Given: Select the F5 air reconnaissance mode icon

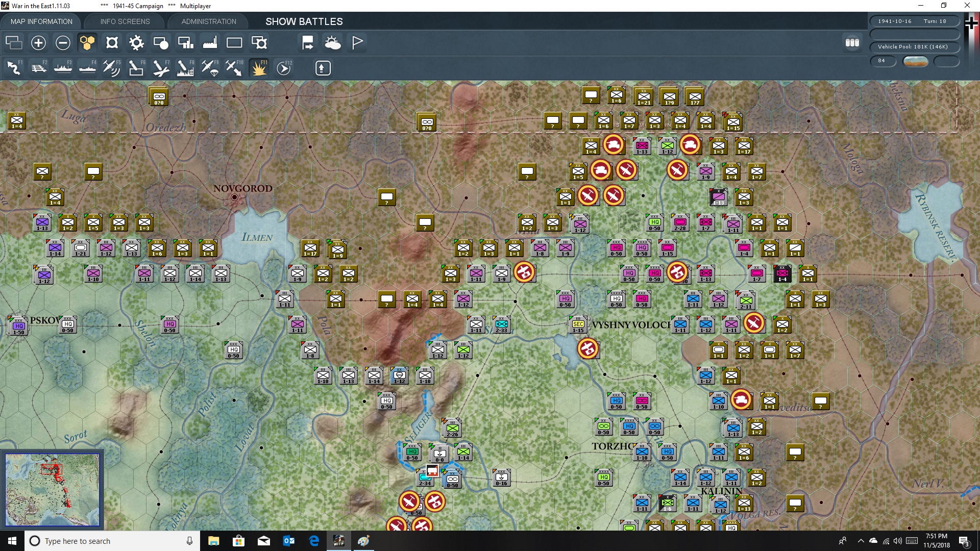Looking at the screenshot, I should pyautogui.click(x=112, y=68).
